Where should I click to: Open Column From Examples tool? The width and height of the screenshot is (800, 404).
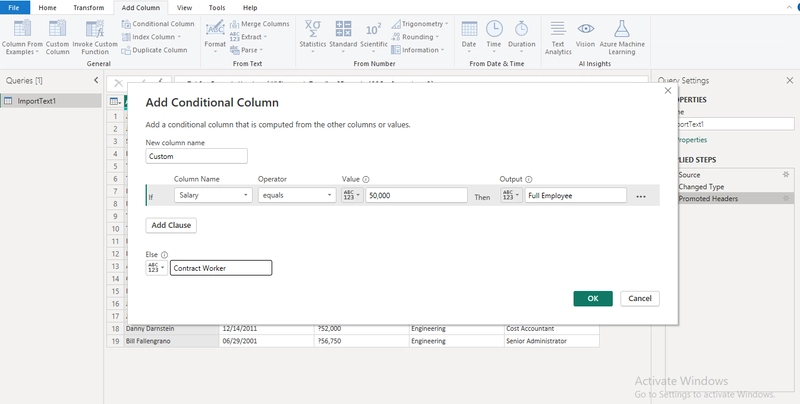[x=22, y=37]
